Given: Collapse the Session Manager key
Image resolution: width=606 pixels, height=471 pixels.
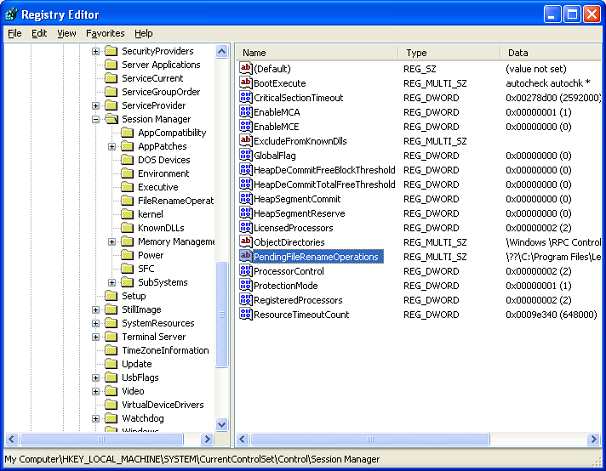Looking at the screenshot, I should (x=96, y=119).
